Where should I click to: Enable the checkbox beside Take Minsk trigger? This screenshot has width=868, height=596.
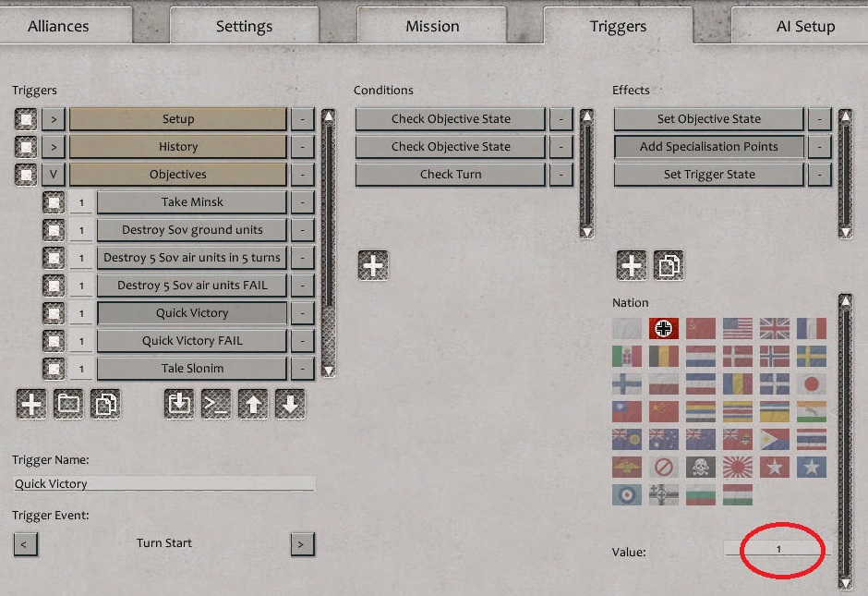click(54, 202)
